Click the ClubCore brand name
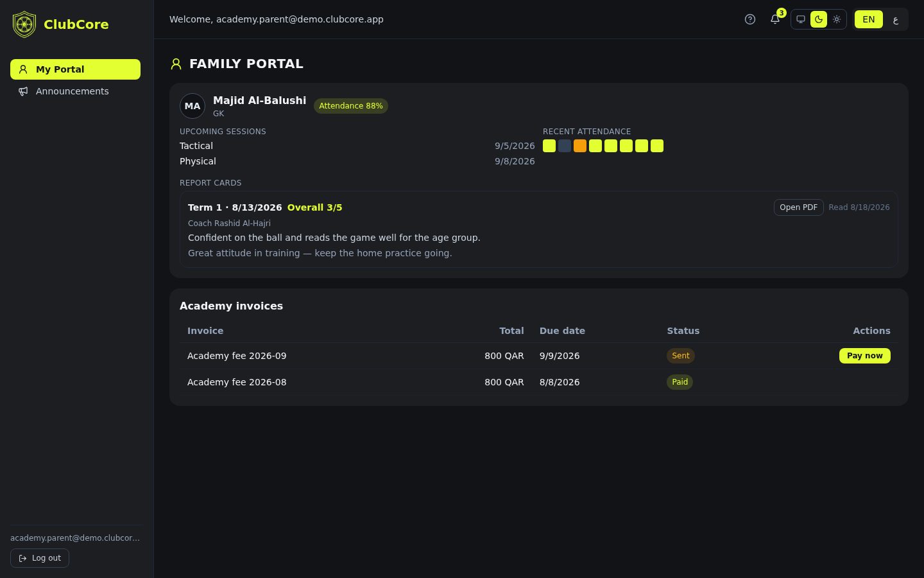The width and height of the screenshot is (924, 578). pyautogui.click(x=76, y=24)
